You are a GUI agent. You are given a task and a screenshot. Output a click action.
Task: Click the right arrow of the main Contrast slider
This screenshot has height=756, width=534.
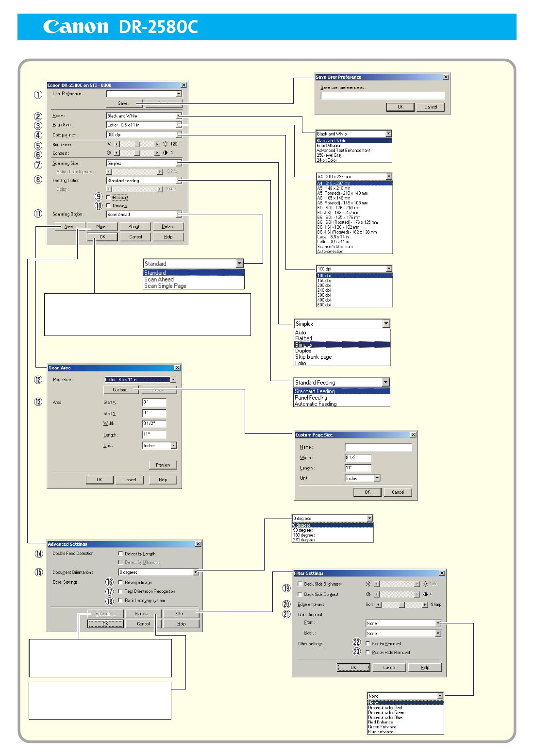157,153
